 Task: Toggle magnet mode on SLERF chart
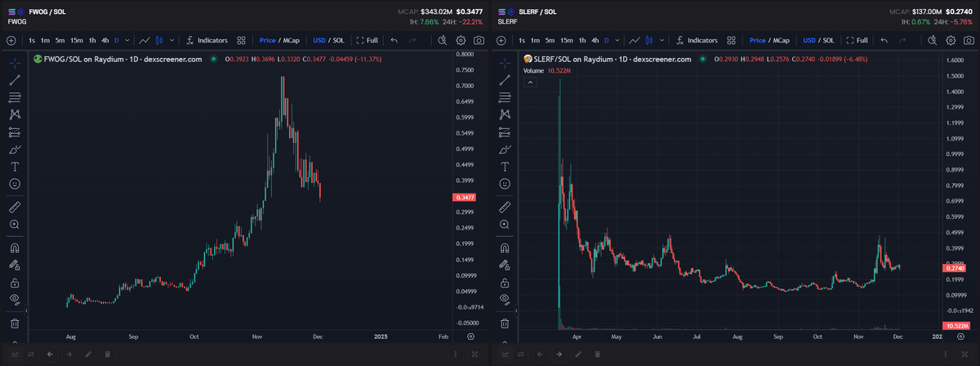[x=505, y=248]
